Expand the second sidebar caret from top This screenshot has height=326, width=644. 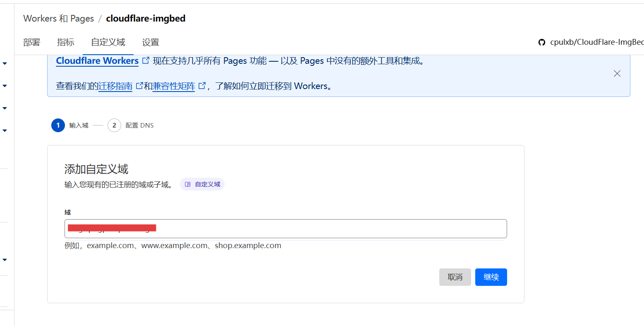coord(5,86)
